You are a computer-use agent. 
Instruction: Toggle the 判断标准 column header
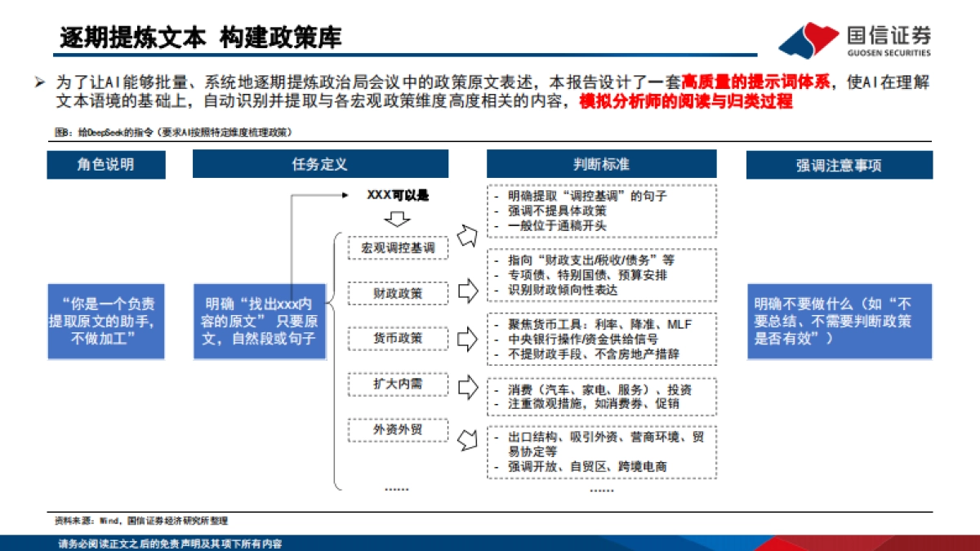coord(602,165)
